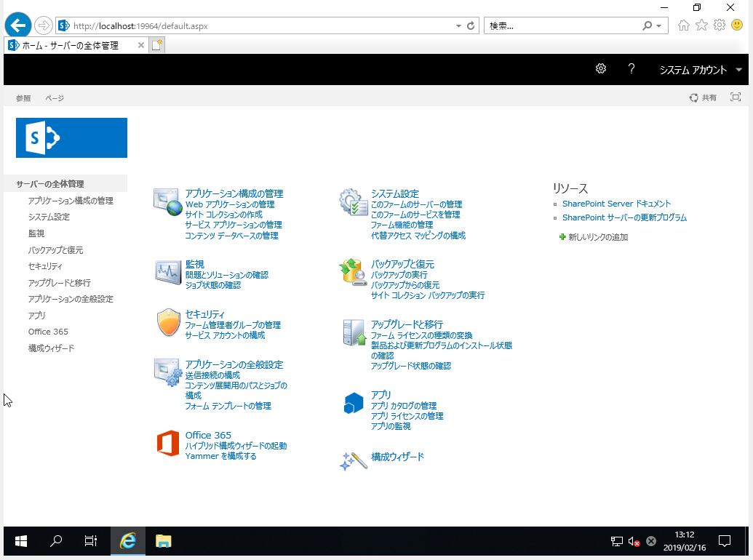Open バックアップの実行 link

tap(399, 274)
